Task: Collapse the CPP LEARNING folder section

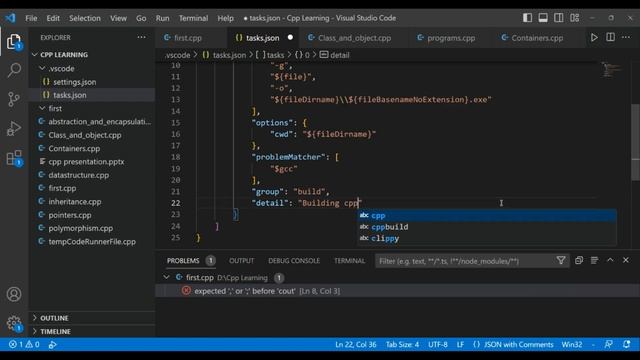Action: point(64,55)
